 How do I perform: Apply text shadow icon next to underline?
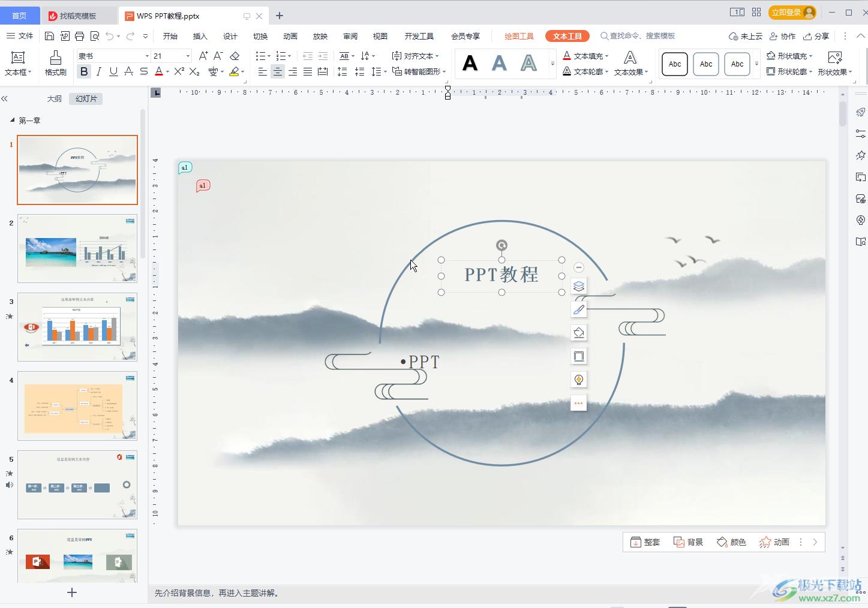pos(128,71)
